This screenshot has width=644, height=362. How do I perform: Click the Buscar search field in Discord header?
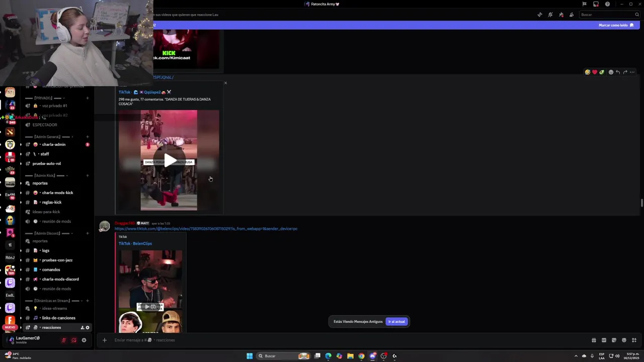pyautogui.click(x=609, y=15)
